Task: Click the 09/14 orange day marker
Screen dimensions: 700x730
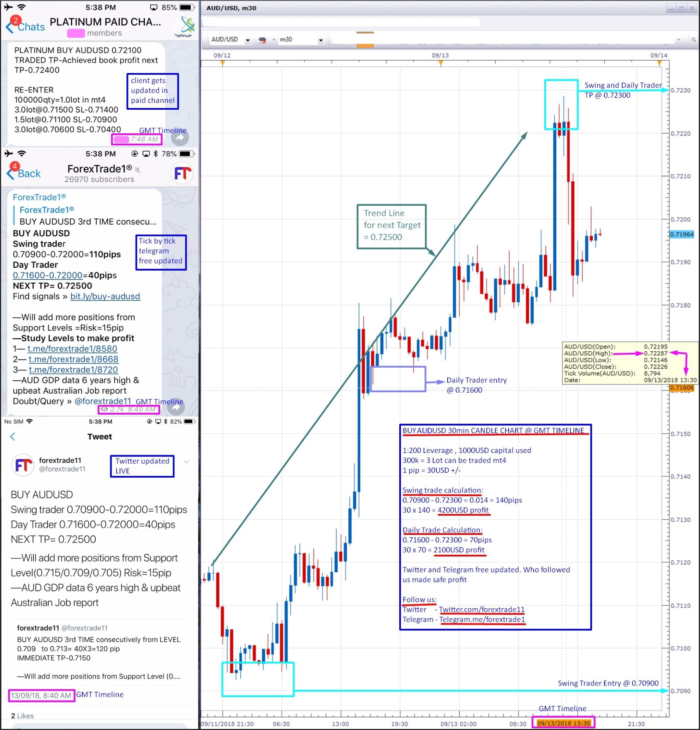Action: point(659,63)
